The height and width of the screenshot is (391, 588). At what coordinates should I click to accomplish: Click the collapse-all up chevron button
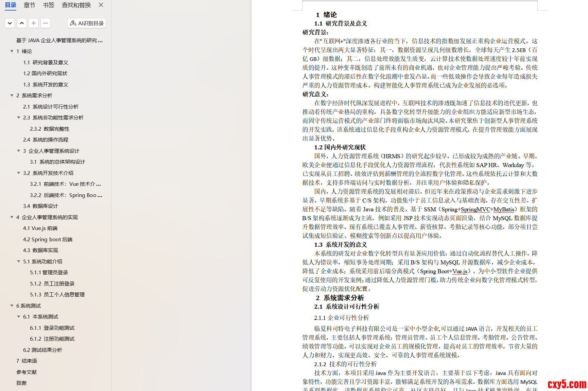tap(22, 23)
